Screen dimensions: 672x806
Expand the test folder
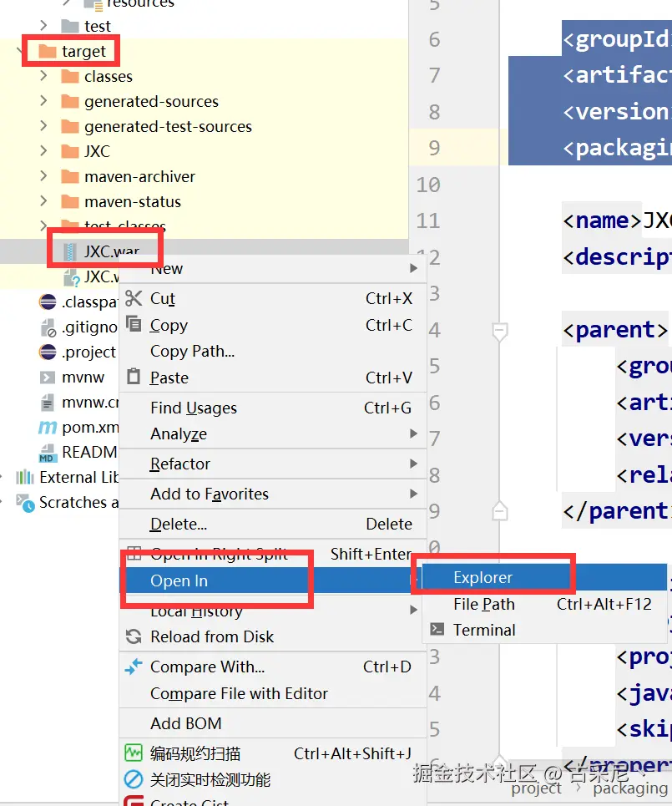click(x=43, y=25)
